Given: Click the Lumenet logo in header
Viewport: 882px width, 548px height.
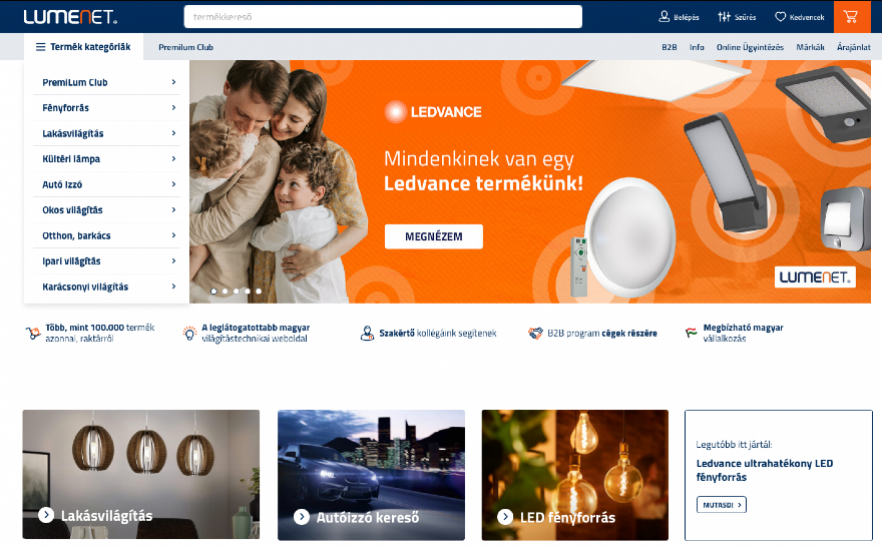Looking at the screenshot, I should pyautogui.click(x=70, y=17).
